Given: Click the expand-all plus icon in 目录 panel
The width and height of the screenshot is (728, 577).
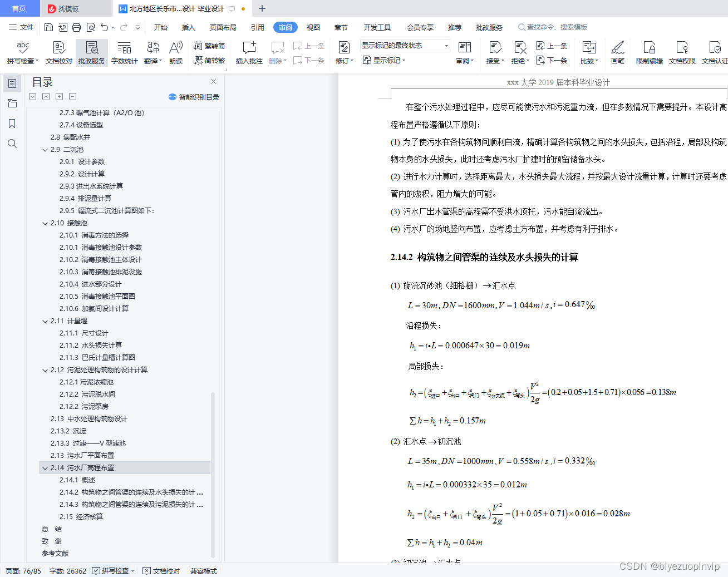Looking at the screenshot, I should pos(60,97).
